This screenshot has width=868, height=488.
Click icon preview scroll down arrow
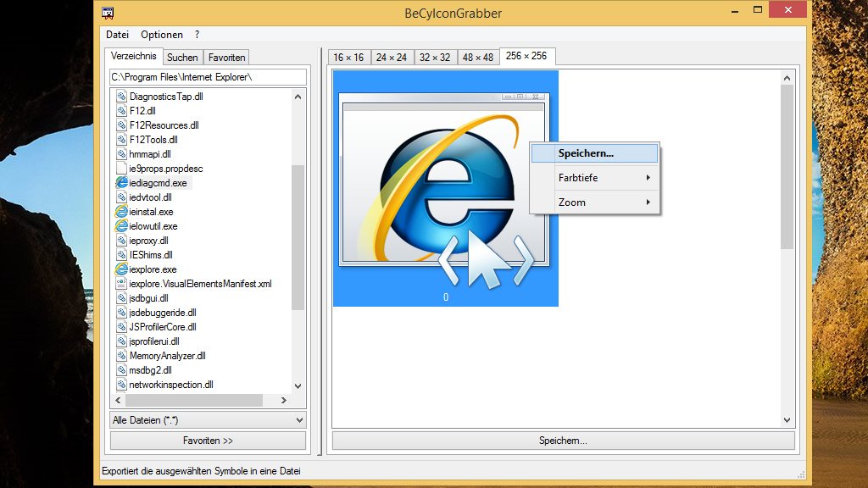coord(787,420)
